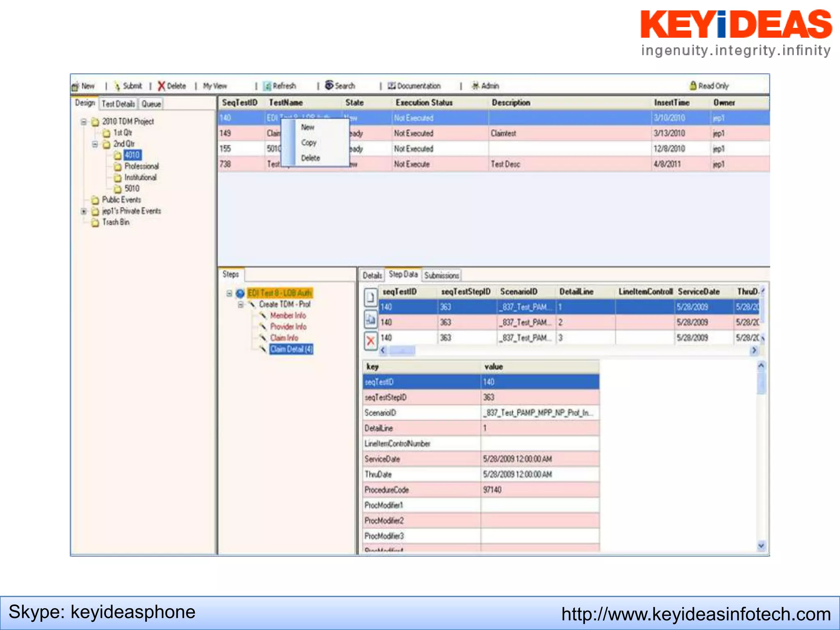Click the step data scroll left arrow
Image resolution: width=840 pixels, height=630 pixels.
coord(383,351)
